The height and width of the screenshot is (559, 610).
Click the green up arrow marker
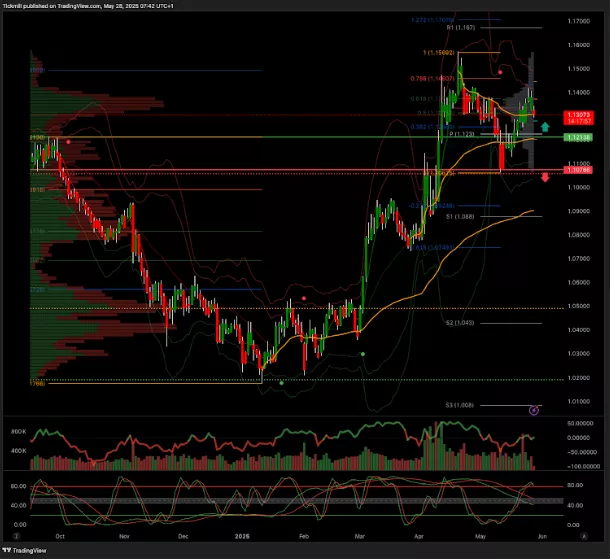[x=545, y=127]
